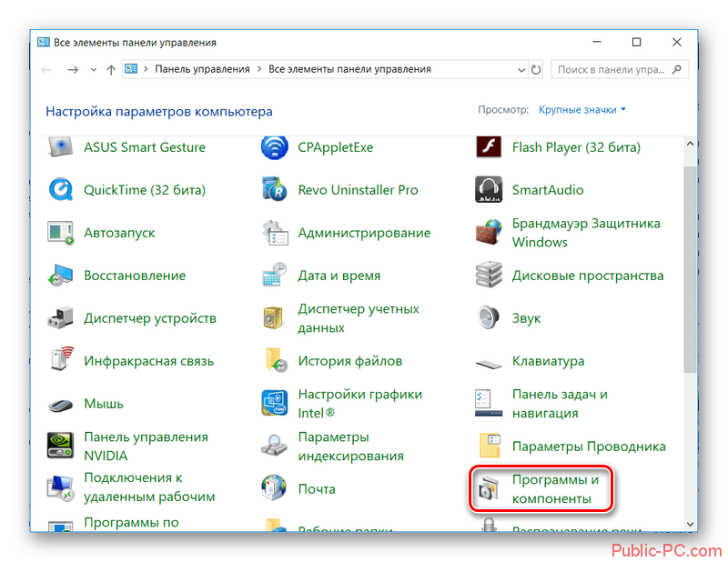The width and height of the screenshot is (728, 562).
Task: Click the Дисковые пространства drives icon
Action: (489, 276)
